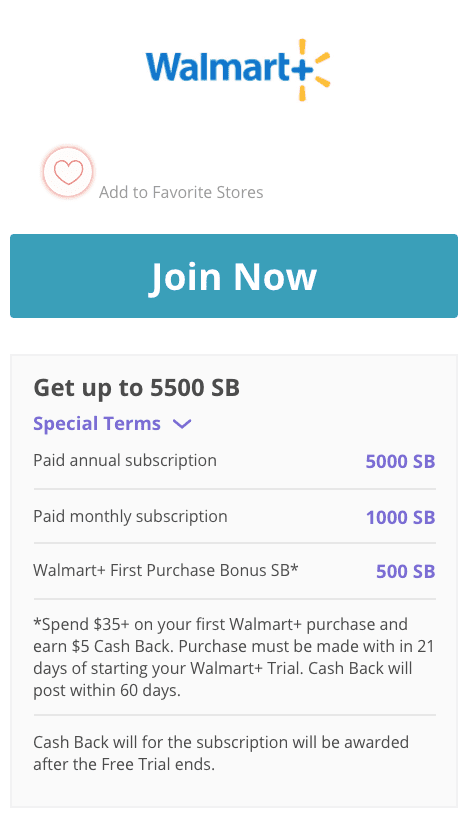Click the post within 60 days text
This screenshot has height=816, width=466.
click(x=107, y=691)
